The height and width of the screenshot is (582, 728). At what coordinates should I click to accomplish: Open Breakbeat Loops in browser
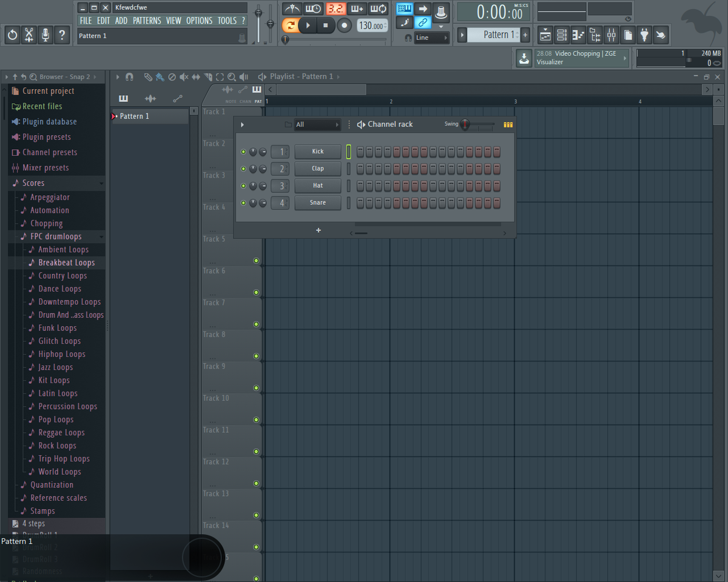[67, 263]
